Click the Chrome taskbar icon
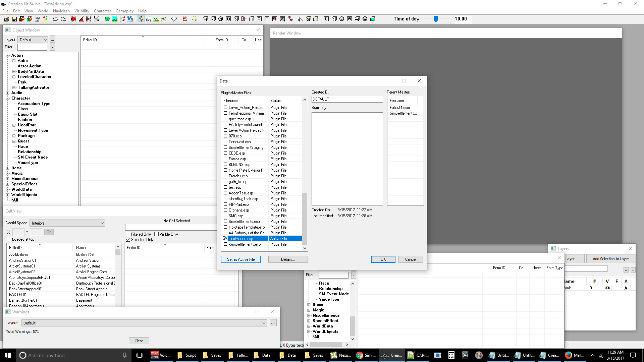 360,355
